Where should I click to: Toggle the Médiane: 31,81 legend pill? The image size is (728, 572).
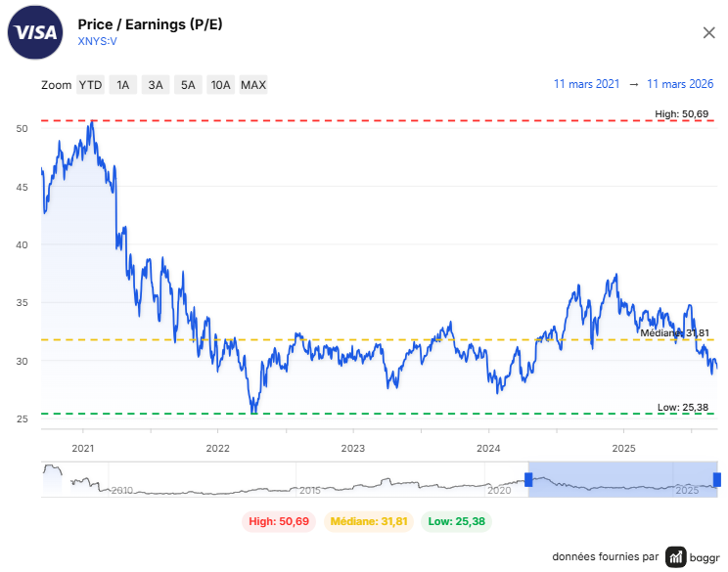(x=369, y=521)
